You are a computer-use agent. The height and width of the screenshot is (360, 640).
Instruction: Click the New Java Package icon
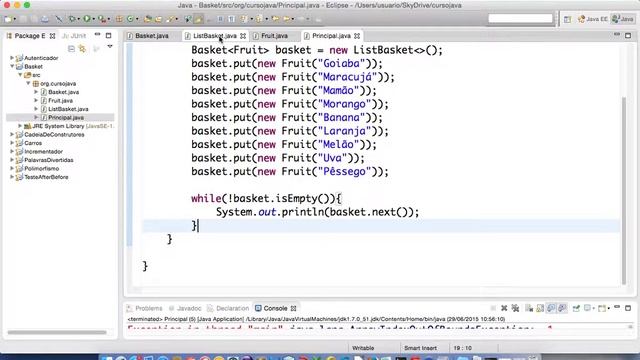[x=119, y=19]
